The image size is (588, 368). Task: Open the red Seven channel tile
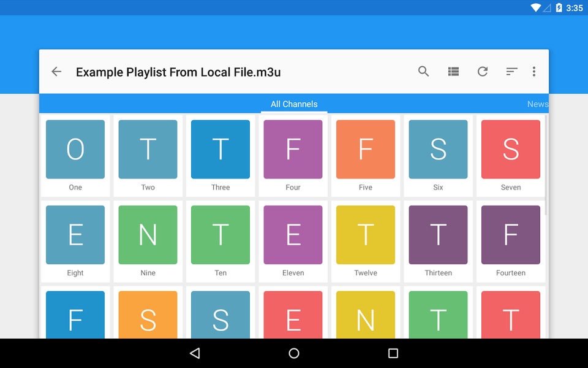pyautogui.click(x=511, y=155)
